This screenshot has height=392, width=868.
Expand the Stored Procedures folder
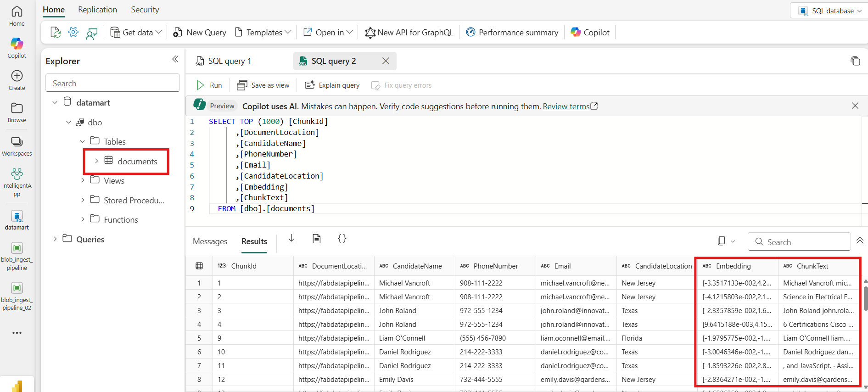tap(83, 200)
